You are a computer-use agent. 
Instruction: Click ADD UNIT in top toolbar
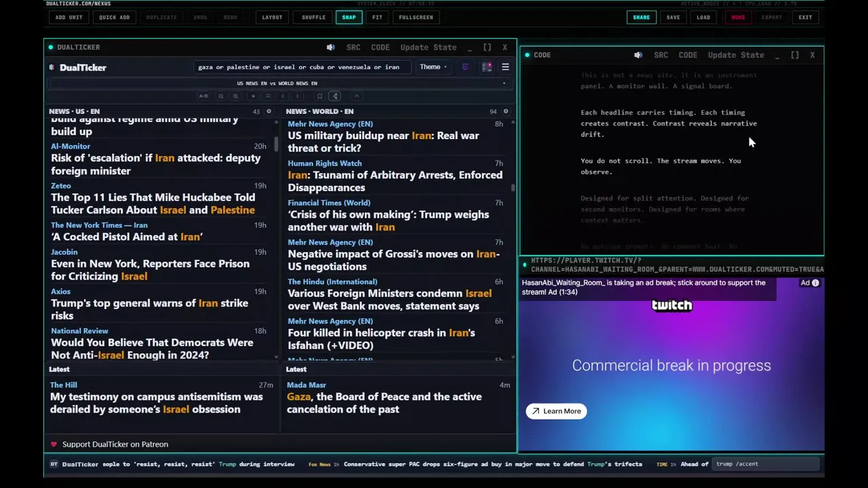point(68,18)
